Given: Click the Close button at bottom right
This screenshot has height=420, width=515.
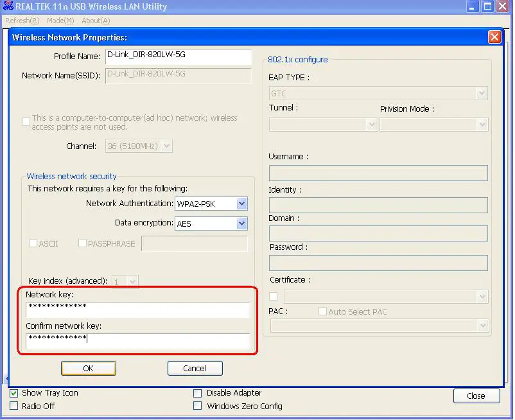Looking at the screenshot, I should (x=476, y=396).
